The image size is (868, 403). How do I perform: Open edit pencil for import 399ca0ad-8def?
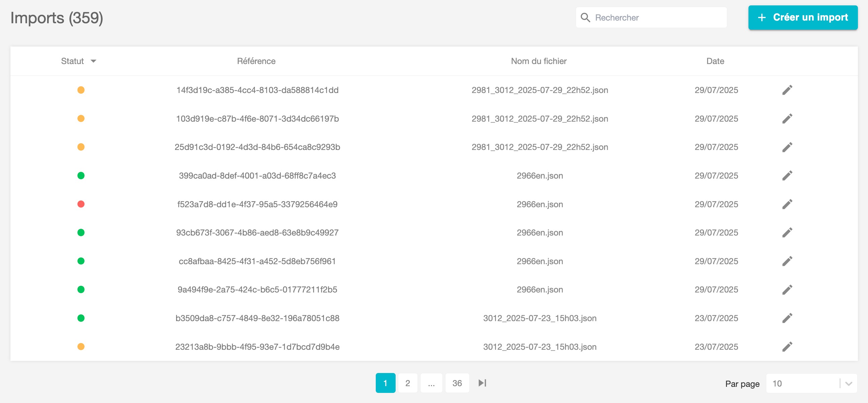(787, 176)
